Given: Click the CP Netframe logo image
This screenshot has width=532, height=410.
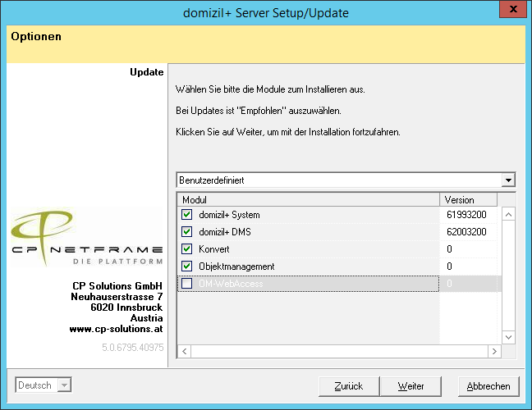Looking at the screenshot, I should pos(87,238).
